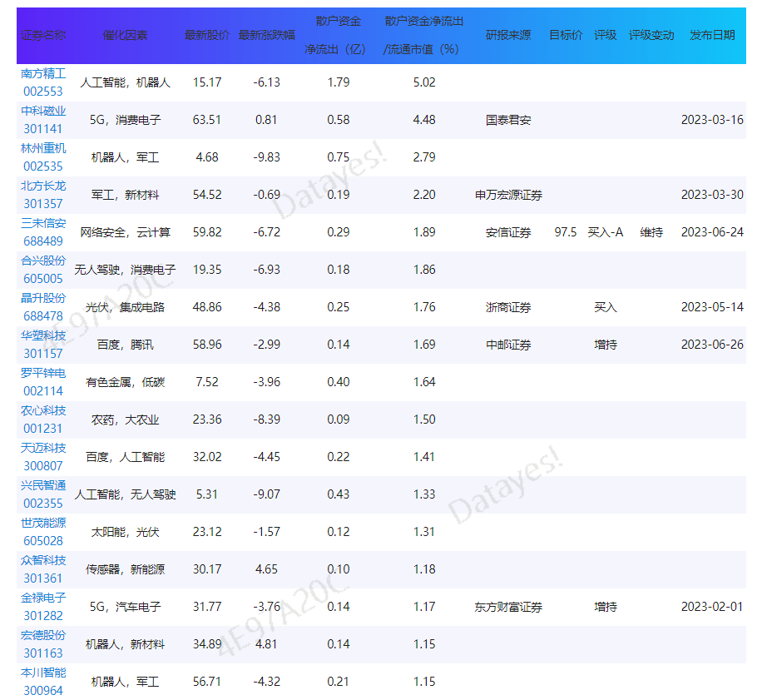This screenshot has width=762, height=700.
Task: Select the 国泰君安 research source cell
Action: point(508,120)
